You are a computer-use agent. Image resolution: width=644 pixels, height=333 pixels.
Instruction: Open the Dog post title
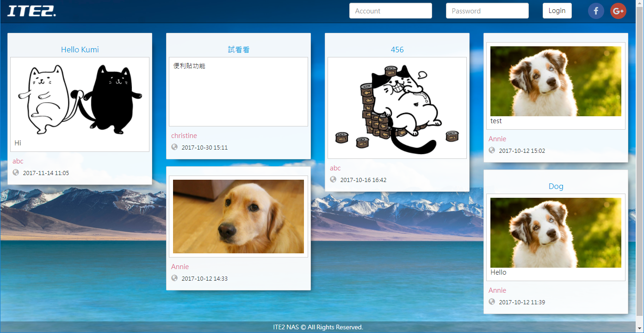tap(556, 186)
